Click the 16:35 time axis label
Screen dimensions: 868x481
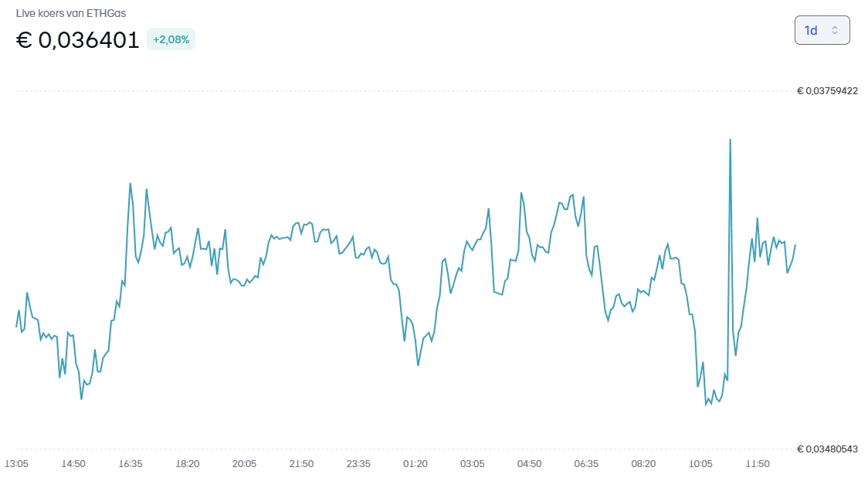point(131,464)
